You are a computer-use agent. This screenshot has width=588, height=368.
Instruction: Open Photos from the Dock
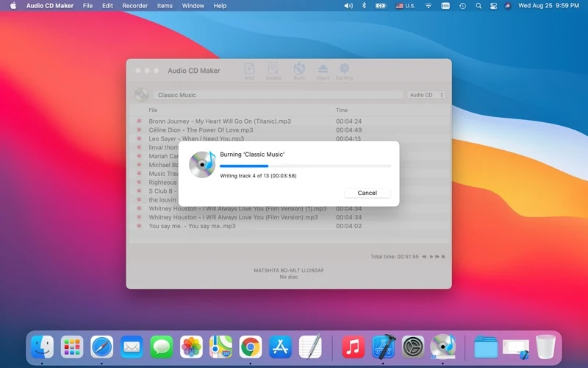(x=191, y=347)
